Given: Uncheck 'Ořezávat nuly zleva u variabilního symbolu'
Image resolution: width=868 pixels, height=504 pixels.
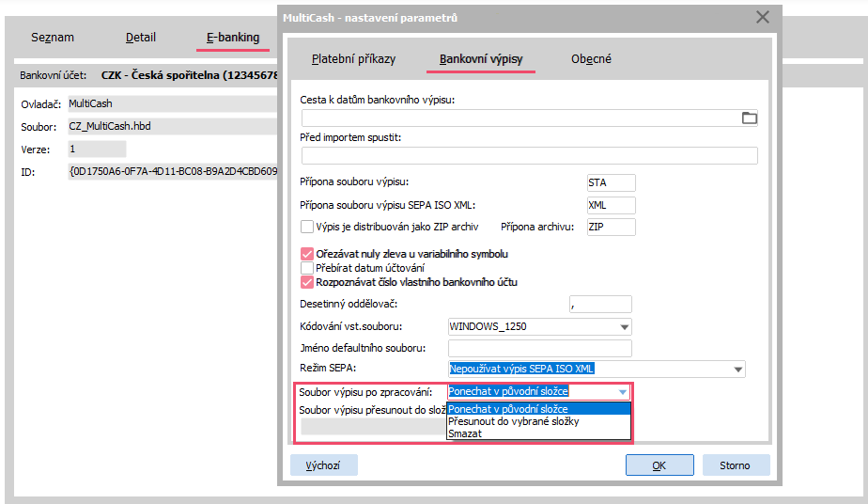Looking at the screenshot, I should [306, 254].
